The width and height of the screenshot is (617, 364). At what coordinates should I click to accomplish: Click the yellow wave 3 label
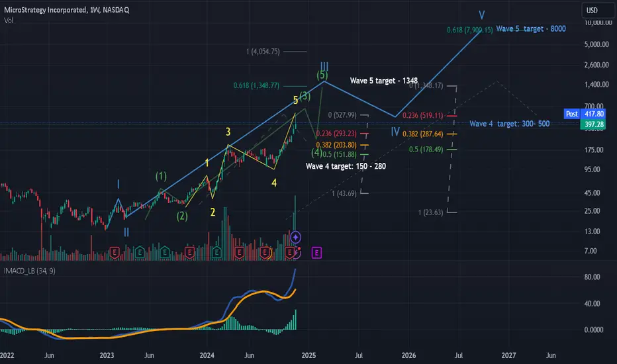(x=228, y=132)
